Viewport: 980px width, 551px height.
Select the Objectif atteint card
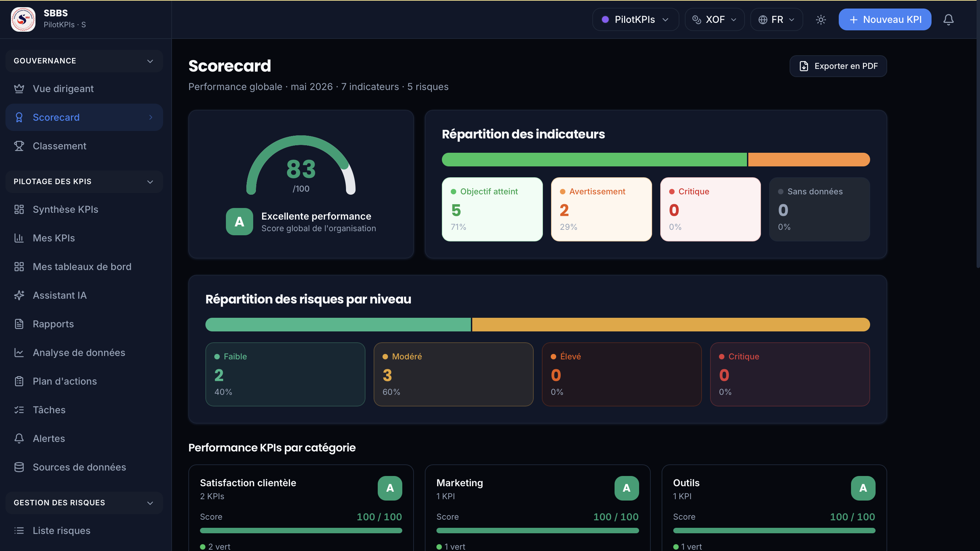point(492,210)
